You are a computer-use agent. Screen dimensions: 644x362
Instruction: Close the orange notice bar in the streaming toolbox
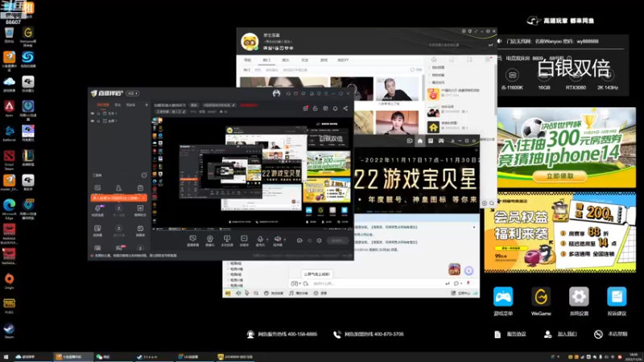143,198
